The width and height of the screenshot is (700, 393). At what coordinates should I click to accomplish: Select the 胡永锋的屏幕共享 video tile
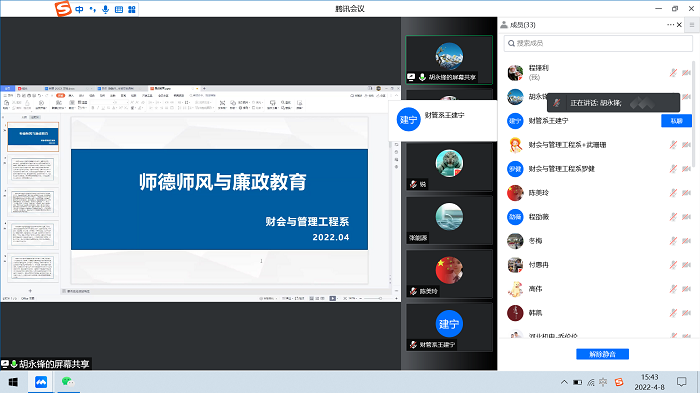pyautogui.click(x=449, y=60)
